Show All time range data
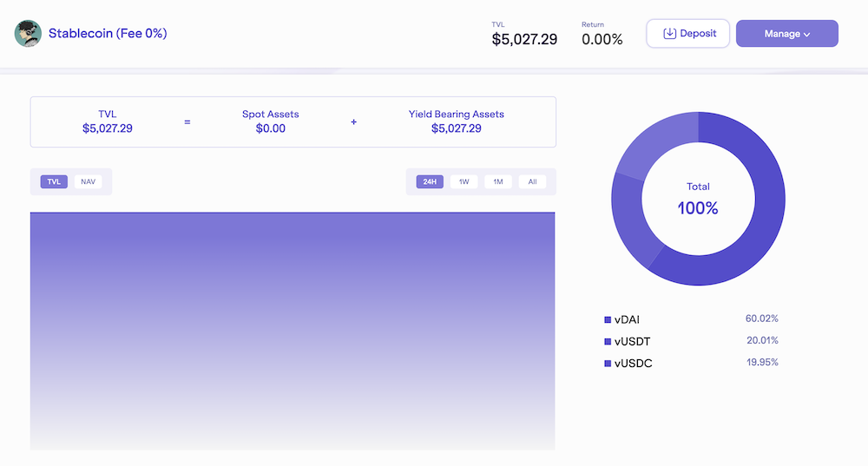The image size is (868, 466). point(532,182)
